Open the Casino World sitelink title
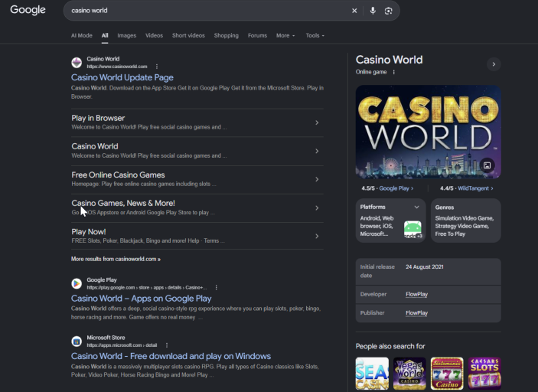 [x=95, y=146]
